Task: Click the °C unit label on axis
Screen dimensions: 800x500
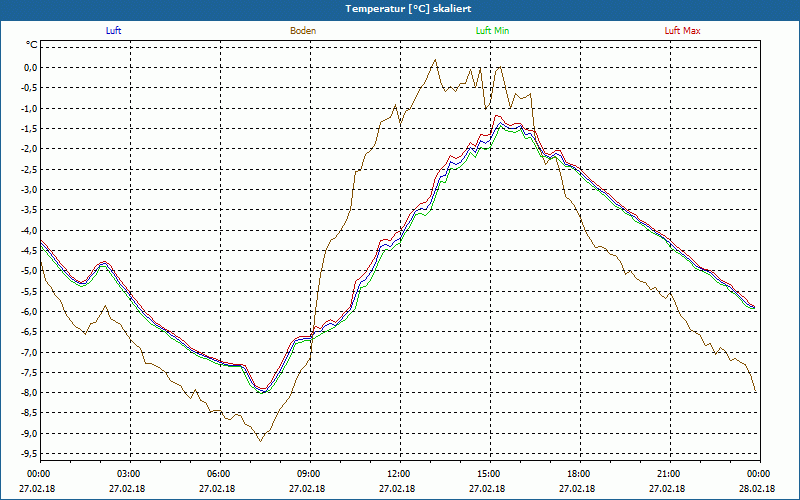Action: point(32,45)
